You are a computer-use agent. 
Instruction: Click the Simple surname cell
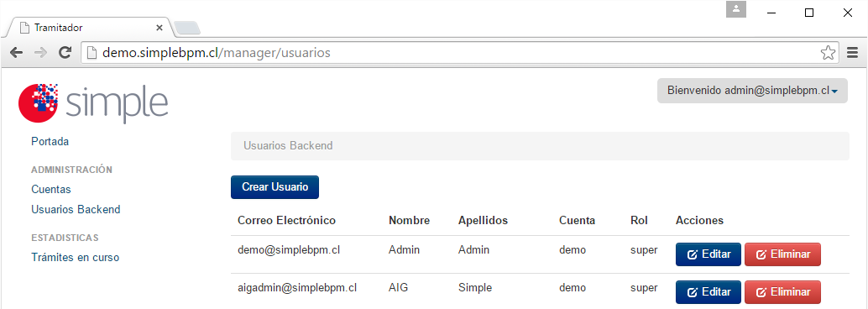475,288
